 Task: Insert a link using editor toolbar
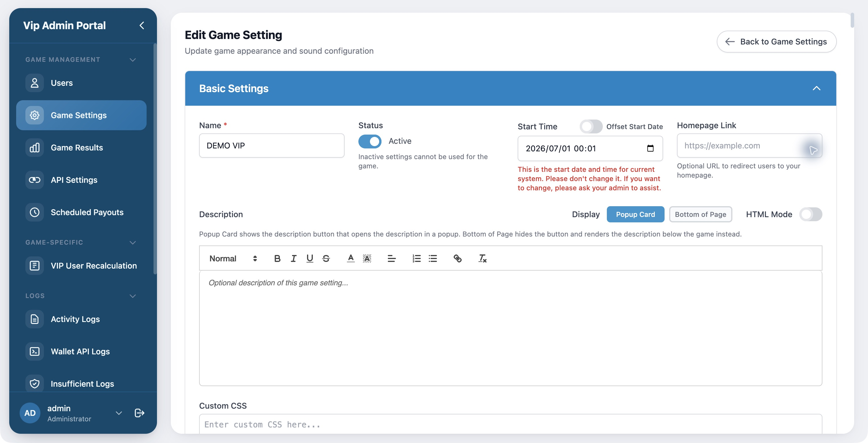coord(457,258)
